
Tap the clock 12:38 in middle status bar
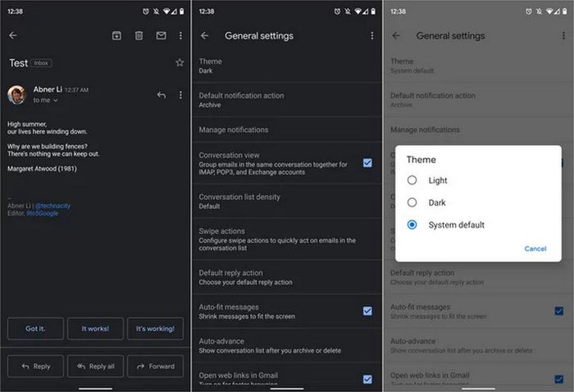pos(207,11)
